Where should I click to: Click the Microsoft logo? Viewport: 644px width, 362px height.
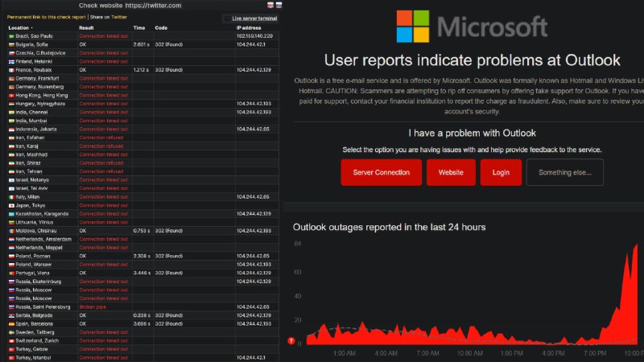pyautogui.click(x=472, y=27)
